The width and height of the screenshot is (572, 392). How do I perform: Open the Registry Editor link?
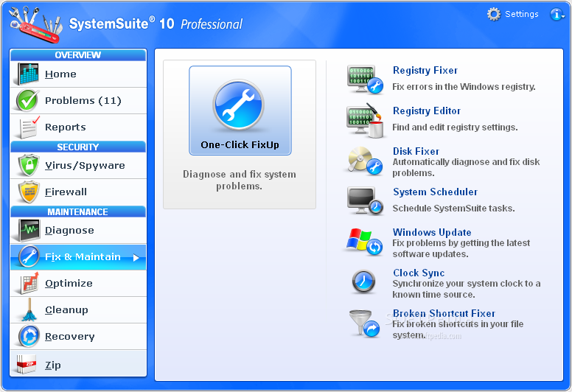click(x=427, y=111)
